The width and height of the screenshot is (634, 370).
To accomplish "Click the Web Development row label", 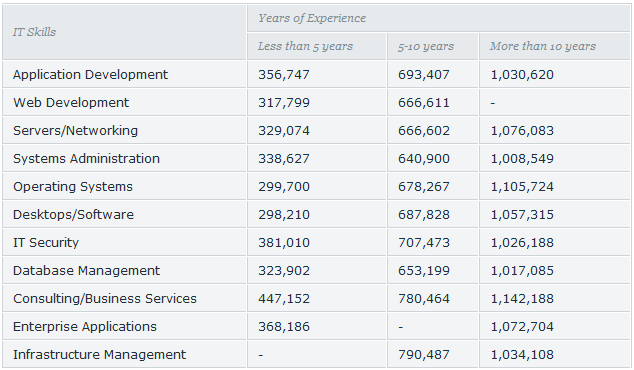I will (x=71, y=102).
